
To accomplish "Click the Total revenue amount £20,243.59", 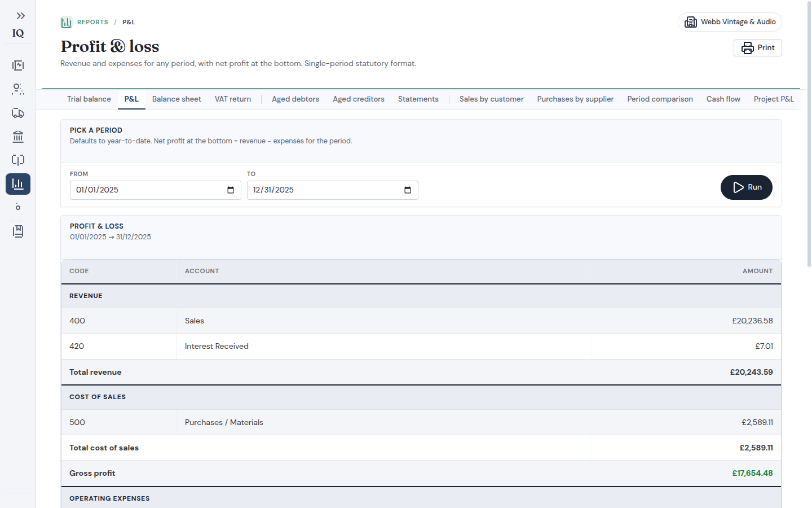I will pyautogui.click(x=751, y=373).
